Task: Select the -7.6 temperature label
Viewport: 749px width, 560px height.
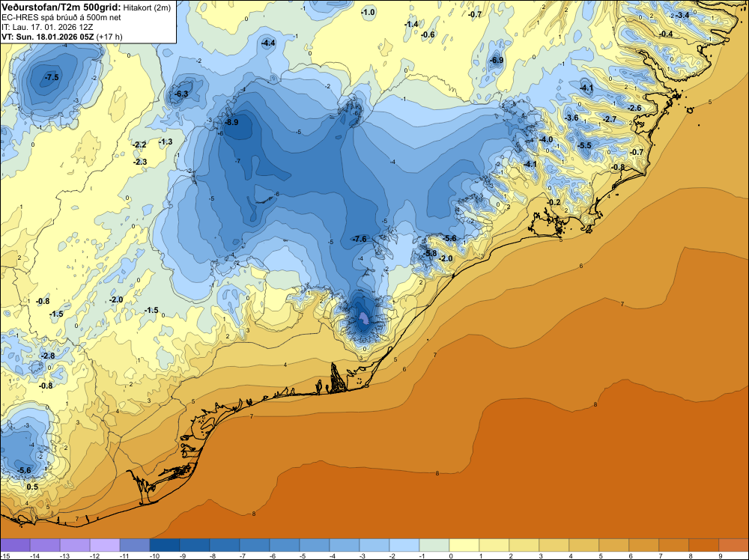Action: (360, 239)
